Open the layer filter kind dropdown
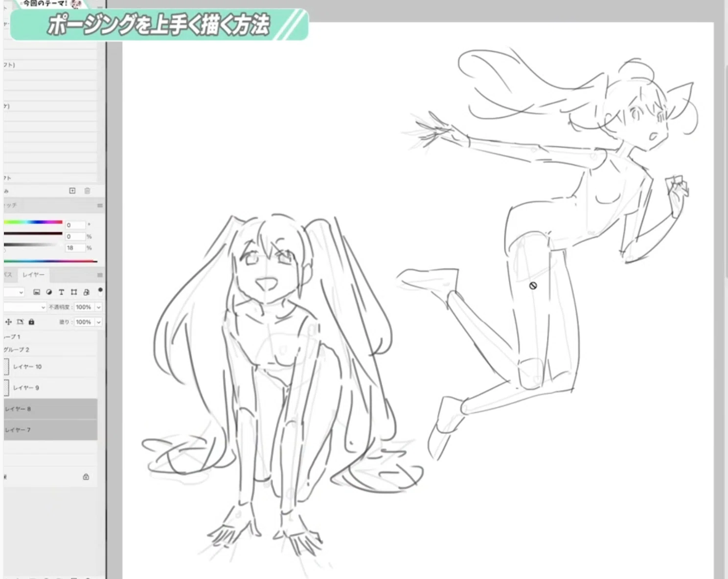 (14, 292)
